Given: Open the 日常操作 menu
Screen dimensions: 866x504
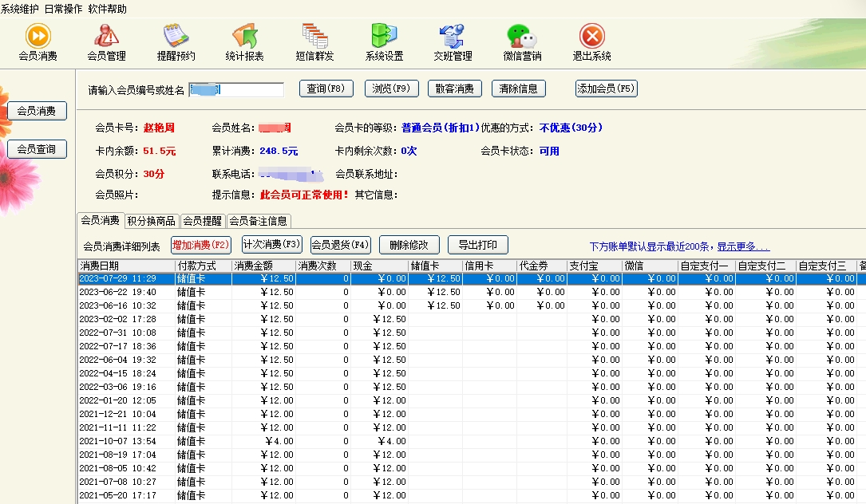Looking at the screenshot, I should point(63,9).
